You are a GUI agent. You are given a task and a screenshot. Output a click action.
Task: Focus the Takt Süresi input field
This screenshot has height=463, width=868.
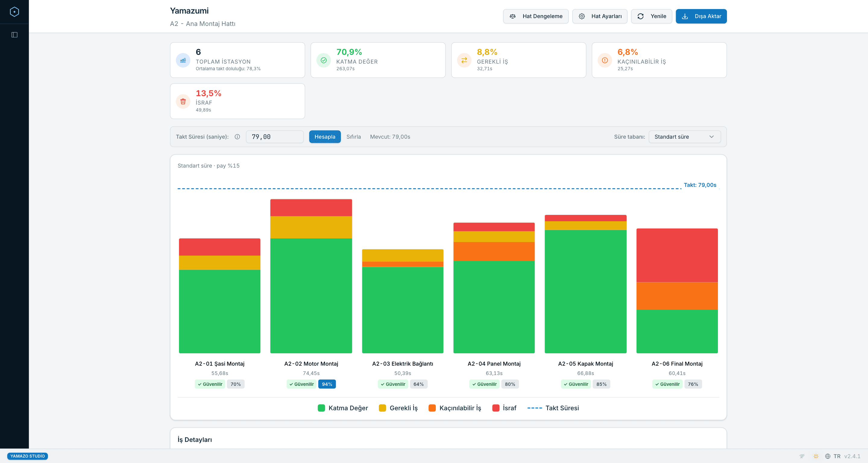click(x=274, y=137)
